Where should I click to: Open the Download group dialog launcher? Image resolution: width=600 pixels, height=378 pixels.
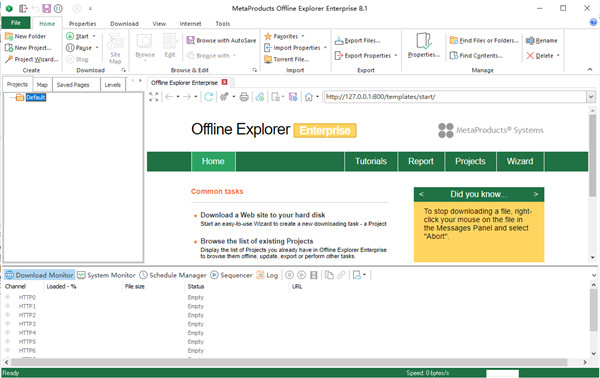click(124, 70)
